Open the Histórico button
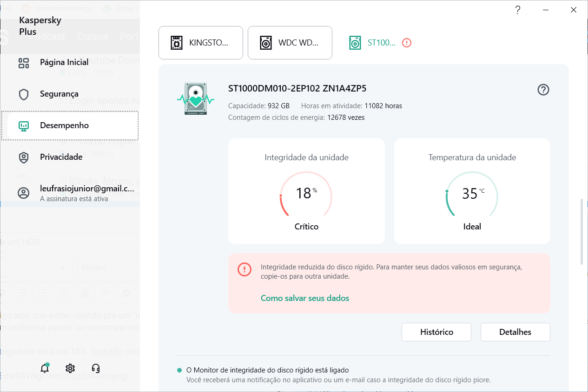588x392 pixels. click(436, 332)
